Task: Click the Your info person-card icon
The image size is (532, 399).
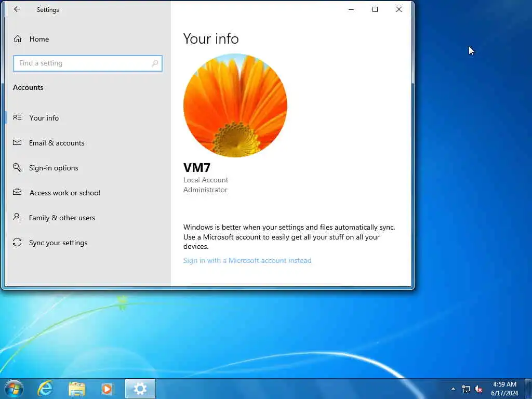Action: point(17,117)
